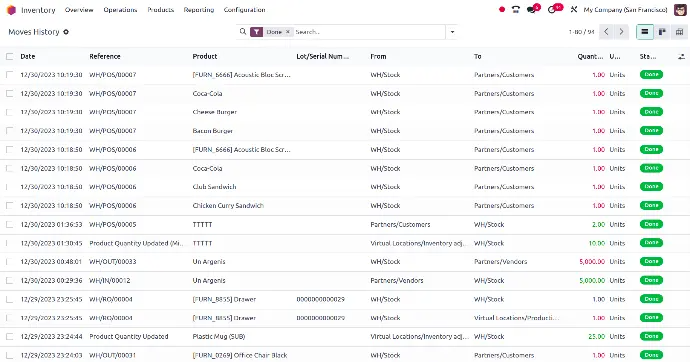The width and height of the screenshot is (690, 362).
Task: Open the WH/OUT/00031 reference record
Action: tap(112, 355)
